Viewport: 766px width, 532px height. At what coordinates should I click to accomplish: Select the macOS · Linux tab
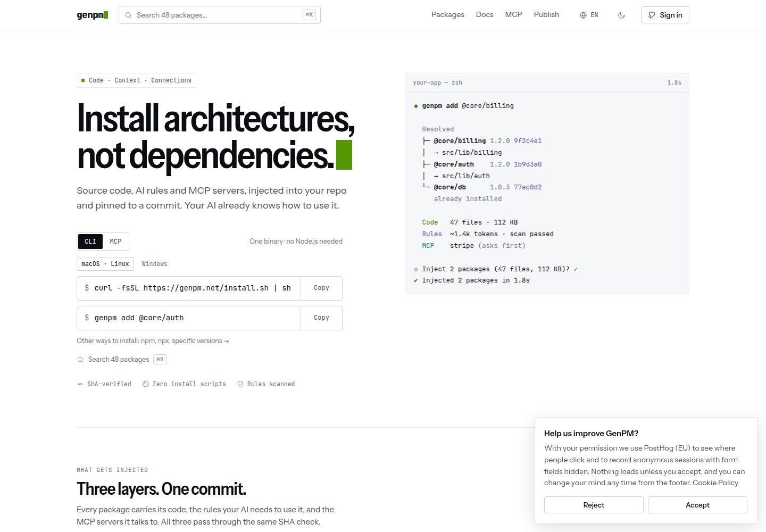coord(105,264)
